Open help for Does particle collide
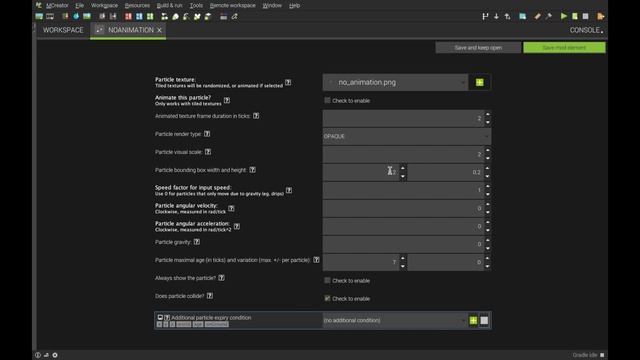The image size is (640, 360). tap(210, 296)
